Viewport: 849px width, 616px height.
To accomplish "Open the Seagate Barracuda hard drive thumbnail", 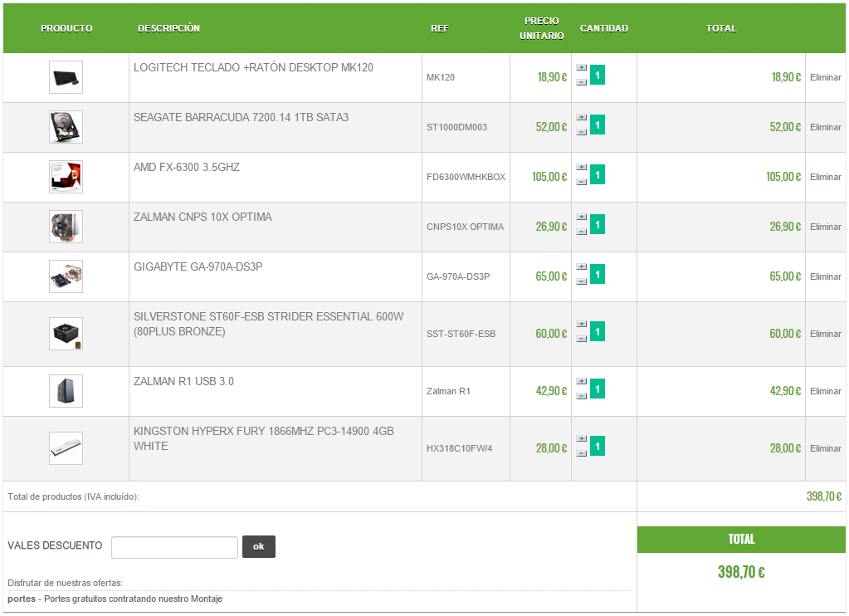I will tap(66, 127).
